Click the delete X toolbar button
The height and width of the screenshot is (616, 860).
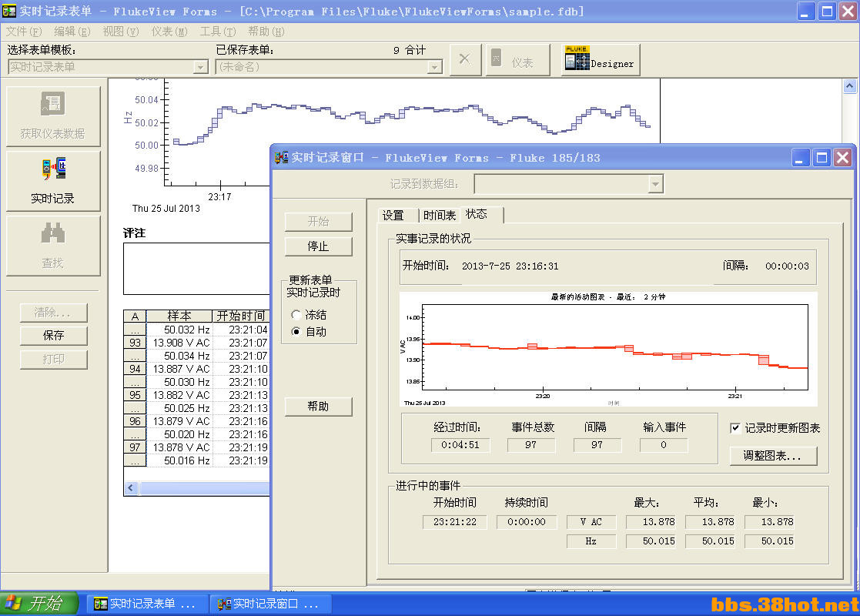point(465,60)
